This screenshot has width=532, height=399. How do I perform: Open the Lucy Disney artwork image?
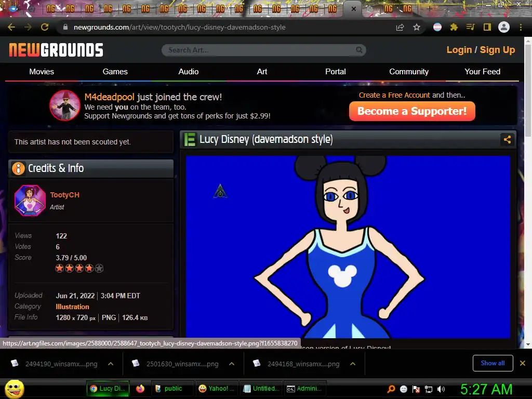348,247
